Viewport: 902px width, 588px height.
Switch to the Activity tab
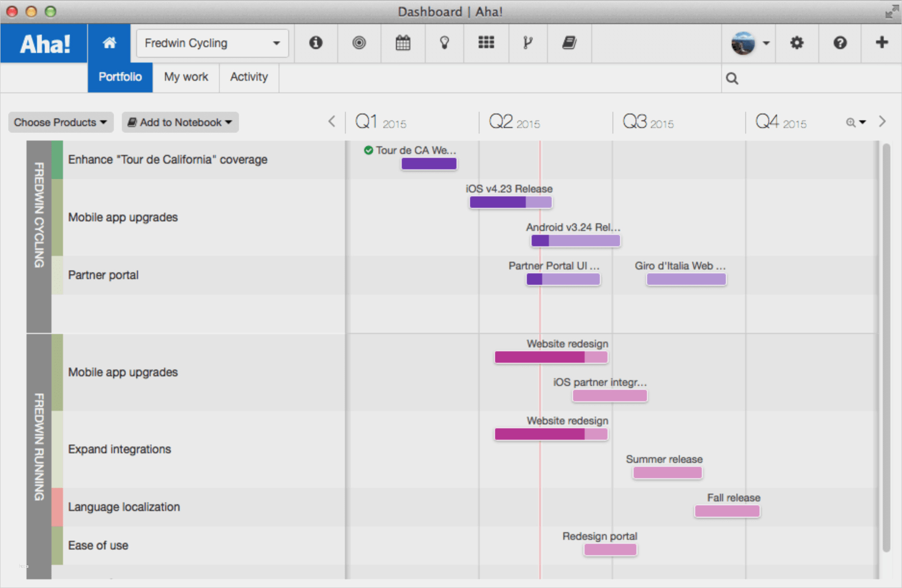click(249, 77)
